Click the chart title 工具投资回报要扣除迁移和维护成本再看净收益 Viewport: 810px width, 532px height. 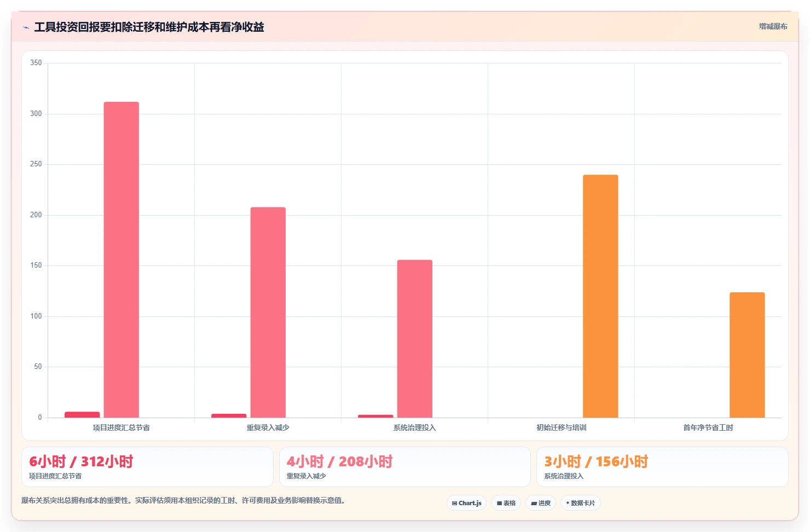point(149,27)
